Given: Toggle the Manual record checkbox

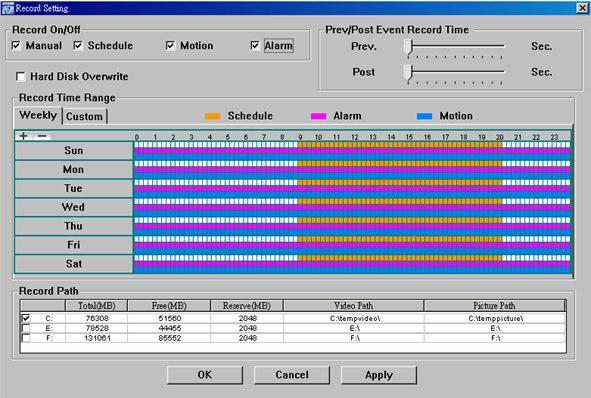Looking at the screenshot, I should pyautogui.click(x=16, y=46).
